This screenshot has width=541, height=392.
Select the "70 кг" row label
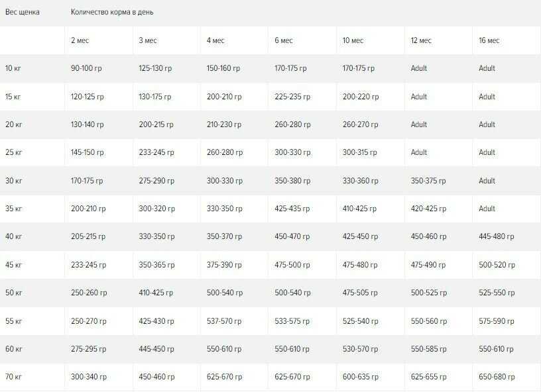point(14,377)
